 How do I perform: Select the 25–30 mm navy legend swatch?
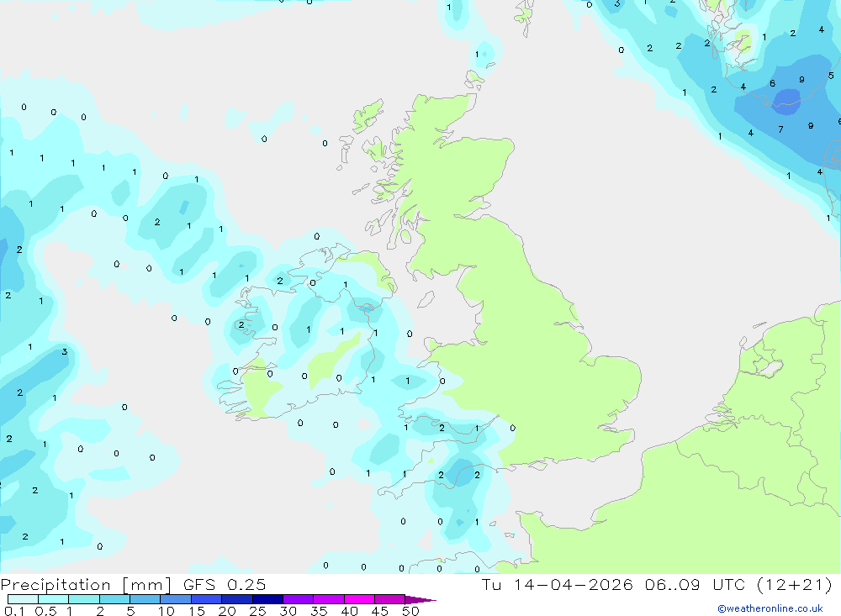[x=267, y=599]
